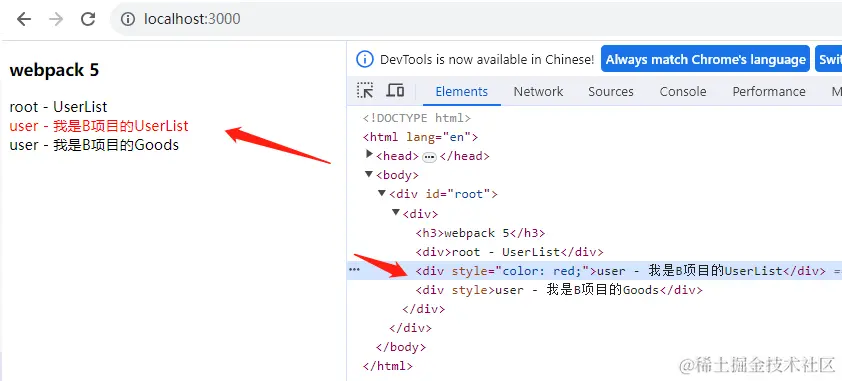This screenshot has width=842, height=381.
Task: Open the Performance tab
Action: coord(769,92)
